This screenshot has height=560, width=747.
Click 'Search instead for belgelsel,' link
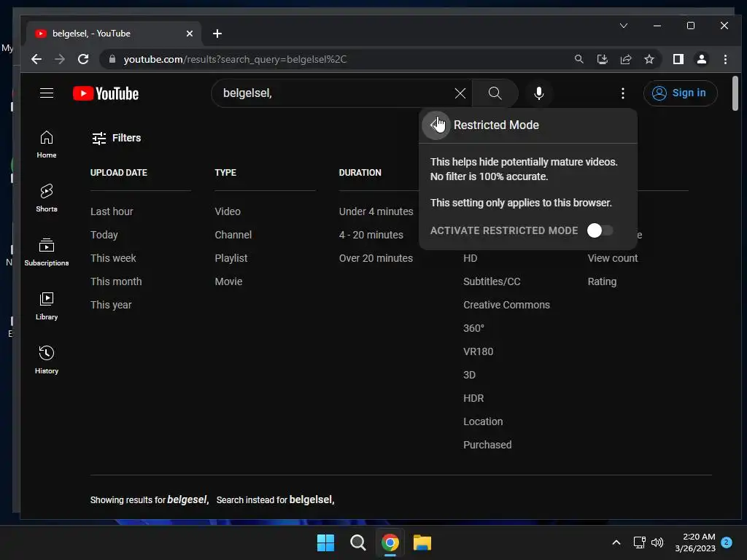(275, 499)
